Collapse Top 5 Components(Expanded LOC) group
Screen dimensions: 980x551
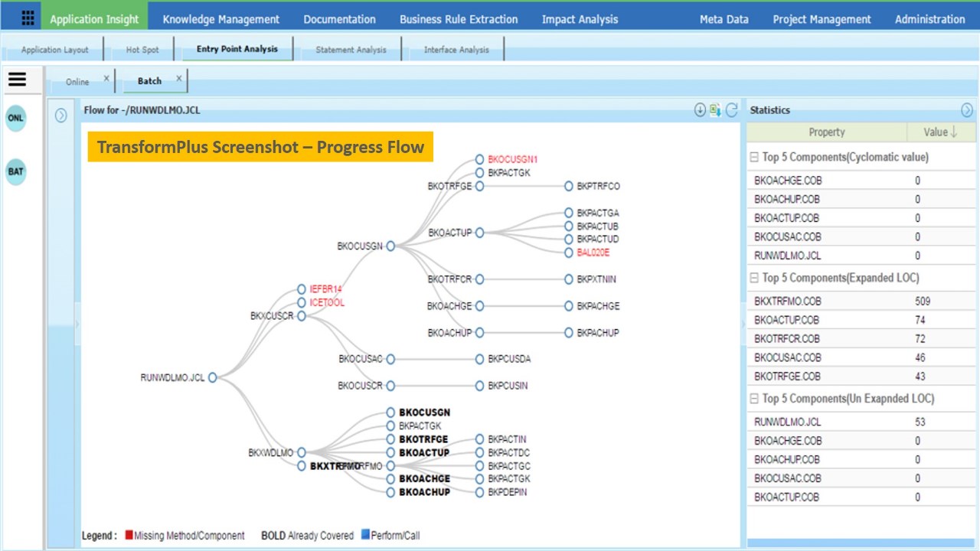coord(754,278)
